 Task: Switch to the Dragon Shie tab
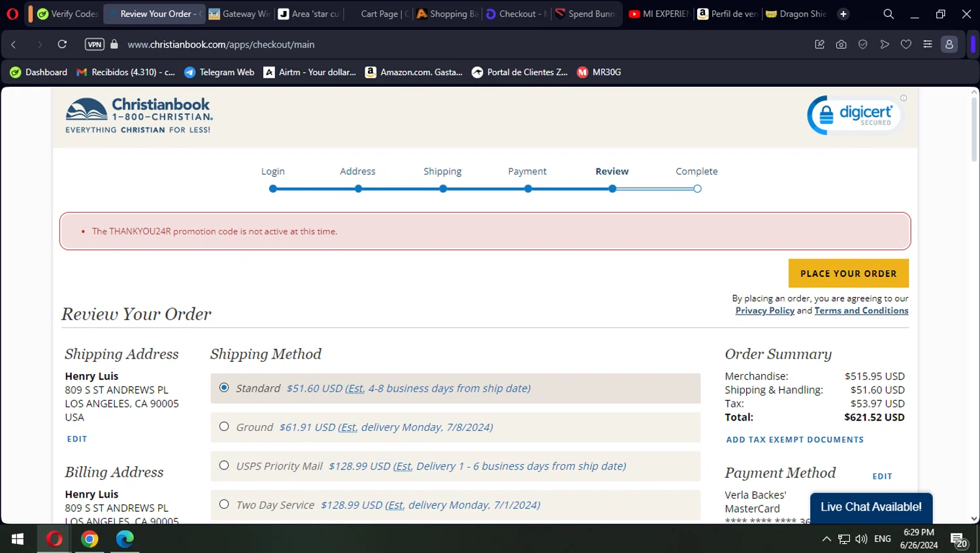(x=796, y=14)
